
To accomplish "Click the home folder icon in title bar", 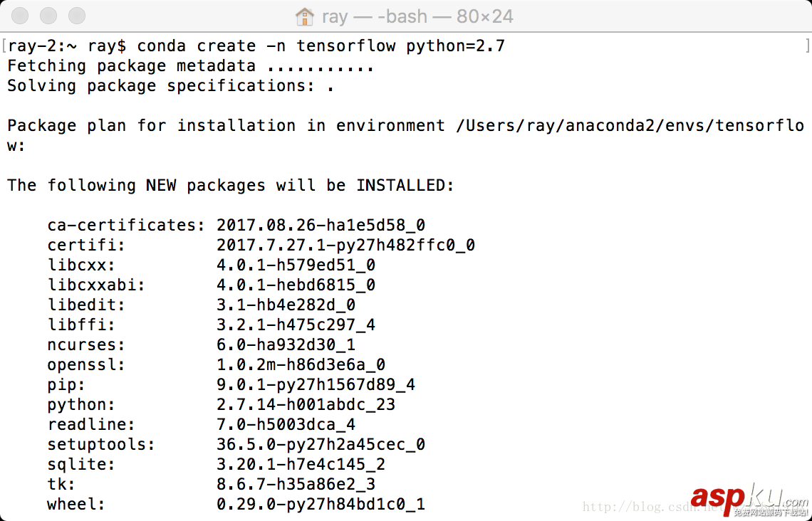I will 305,16.
